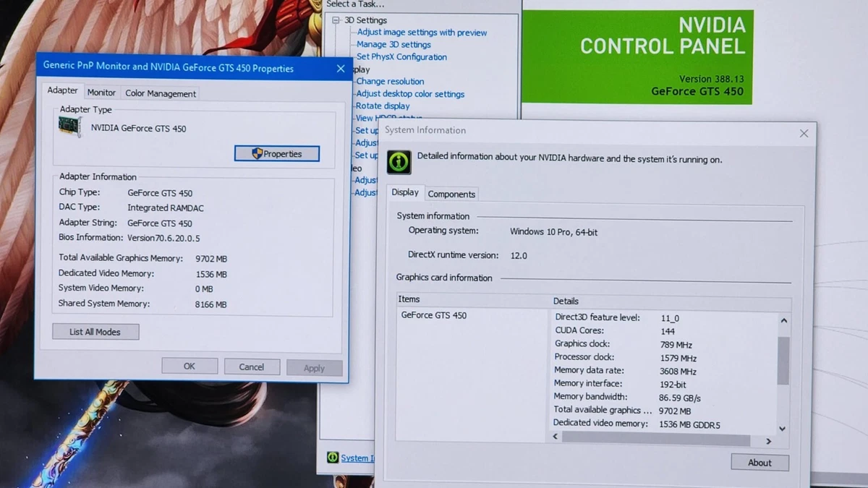Screen dimensions: 868x488
Task: Open Adjust desktop color settings
Action: click(410, 94)
